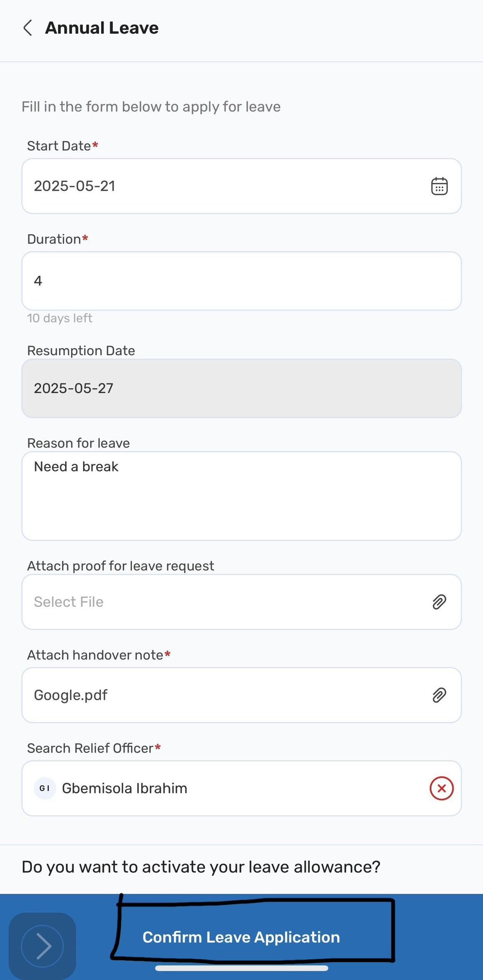Tap the Gbemisola Ibrahim relief officer name

(124, 788)
